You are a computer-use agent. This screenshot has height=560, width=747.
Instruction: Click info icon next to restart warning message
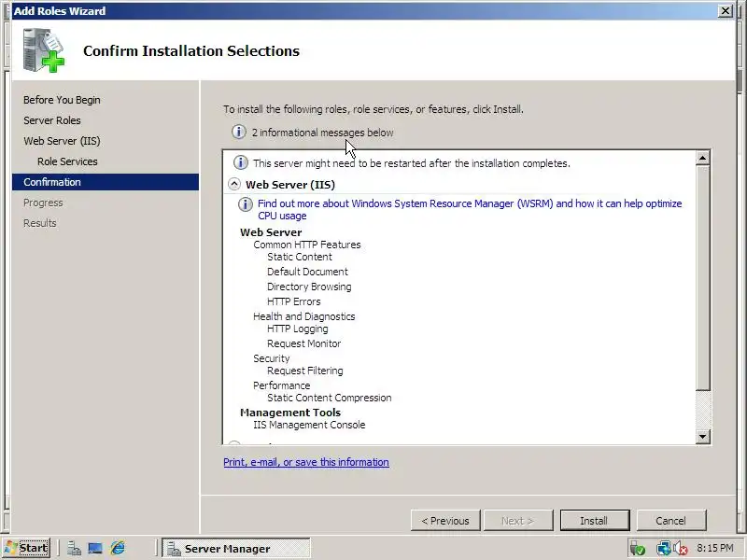coord(241,162)
